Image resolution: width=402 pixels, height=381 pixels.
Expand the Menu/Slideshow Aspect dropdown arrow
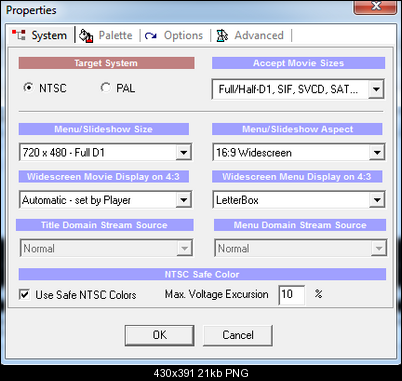point(377,152)
